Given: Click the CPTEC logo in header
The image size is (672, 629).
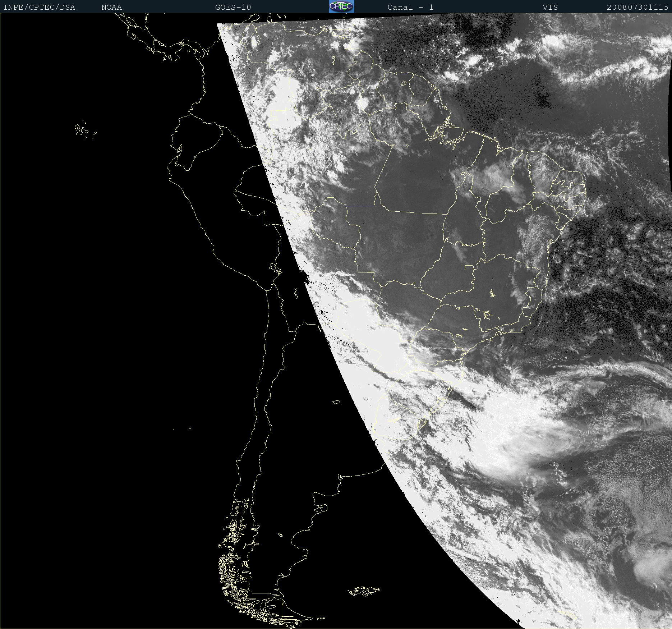Looking at the screenshot, I should coord(341,6).
